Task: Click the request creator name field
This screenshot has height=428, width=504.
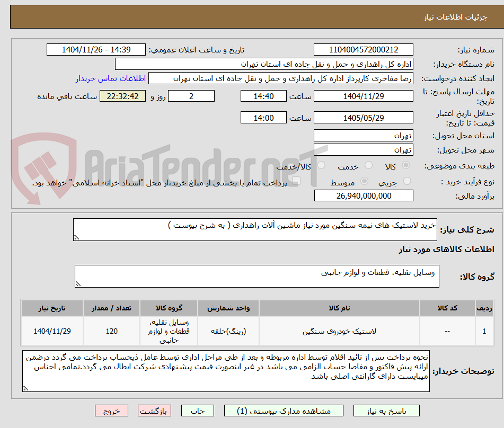Action: 280,78
